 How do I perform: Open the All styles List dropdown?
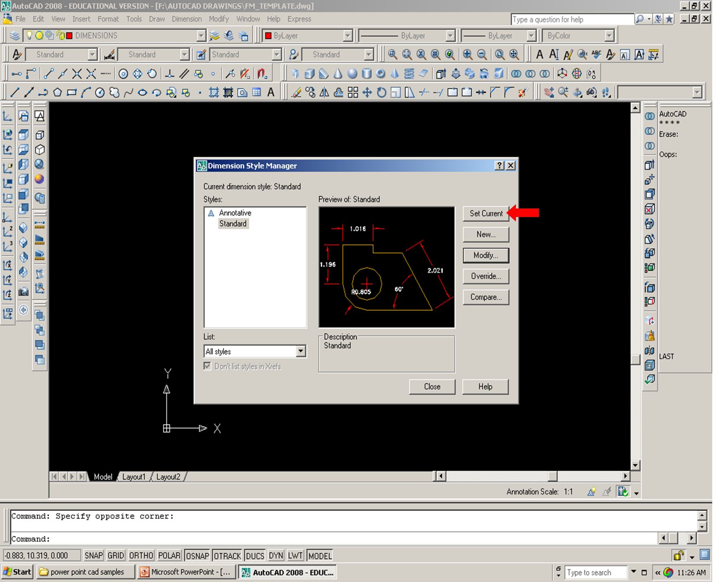tap(301, 351)
